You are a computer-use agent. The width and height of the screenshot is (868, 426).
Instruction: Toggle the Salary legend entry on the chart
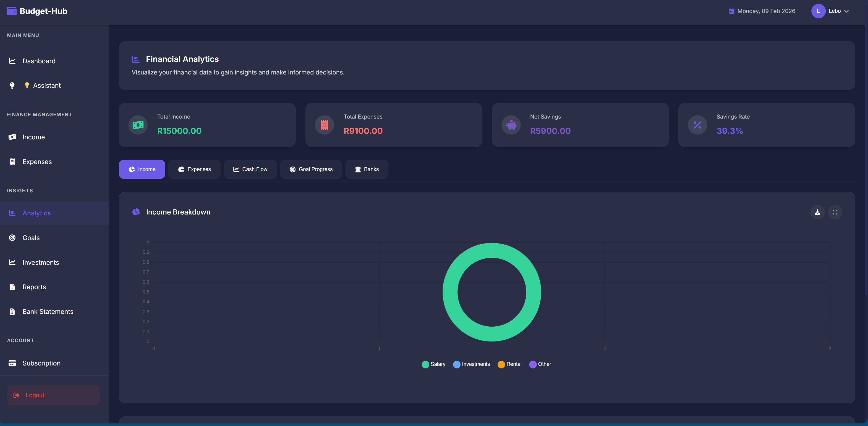[x=434, y=364]
